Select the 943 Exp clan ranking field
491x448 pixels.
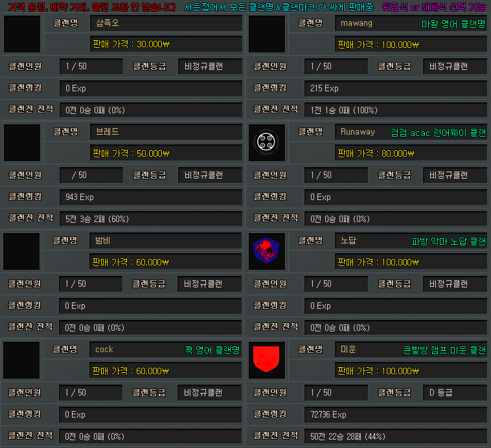pos(151,197)
